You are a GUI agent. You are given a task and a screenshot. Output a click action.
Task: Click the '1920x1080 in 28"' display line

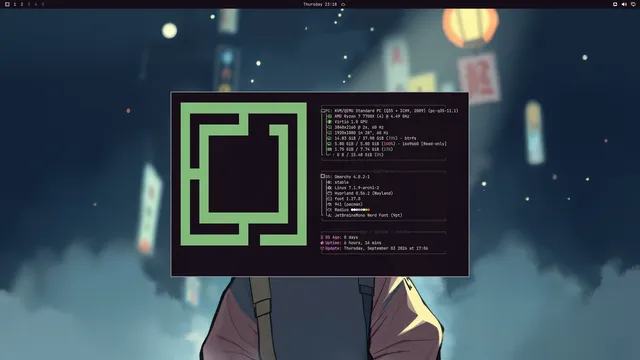361,133
